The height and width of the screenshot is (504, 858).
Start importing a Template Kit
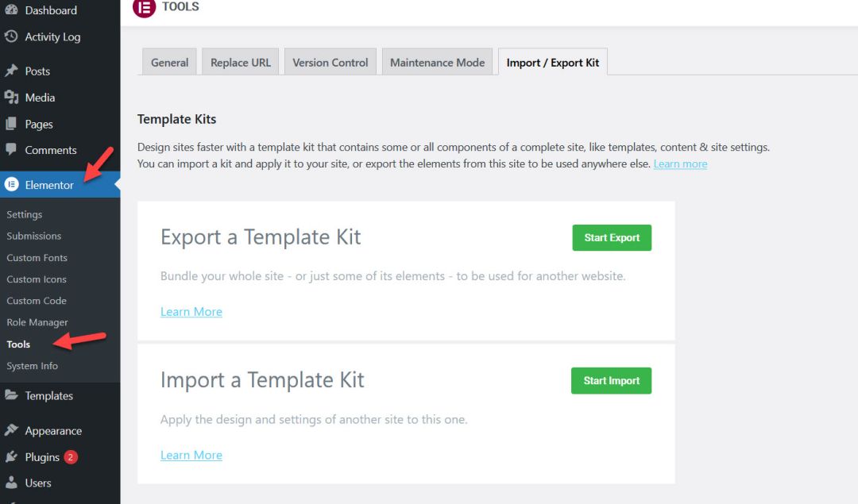pos(611,380)
